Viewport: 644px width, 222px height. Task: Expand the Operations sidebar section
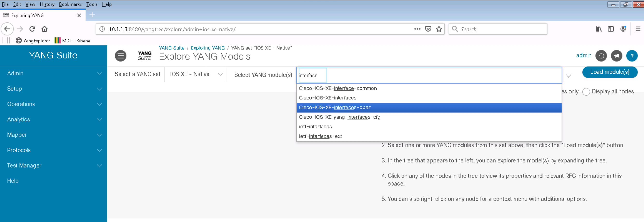click(53, 104)
